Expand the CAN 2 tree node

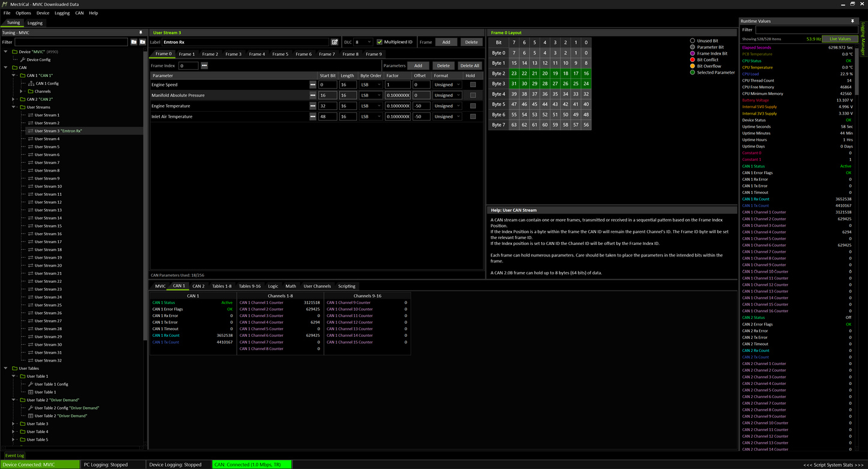[13, 99]
